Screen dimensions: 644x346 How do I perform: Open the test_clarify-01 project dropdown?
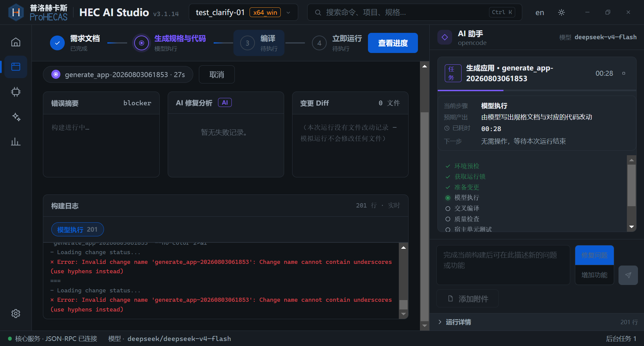[244, 12]
